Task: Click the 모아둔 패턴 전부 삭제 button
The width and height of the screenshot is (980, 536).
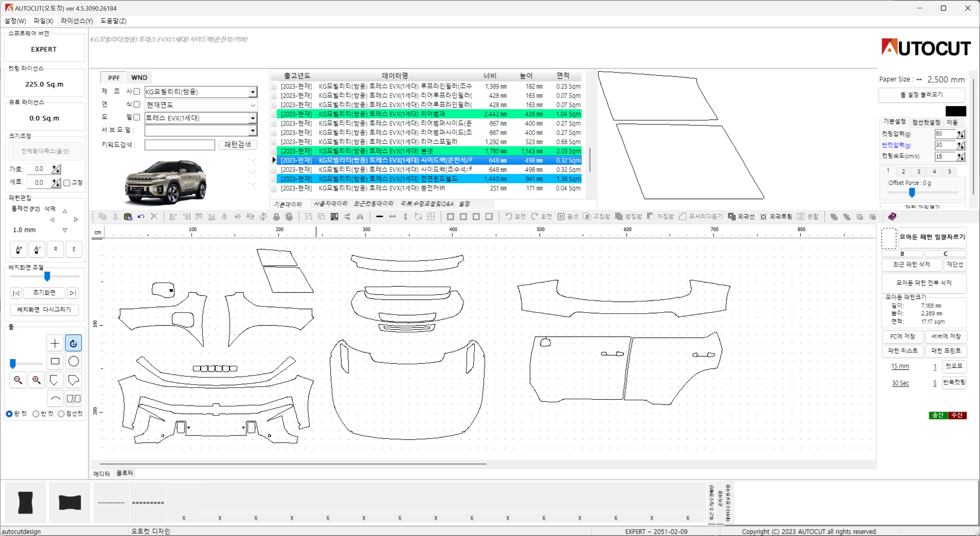Action: click(x=924, y=283)
